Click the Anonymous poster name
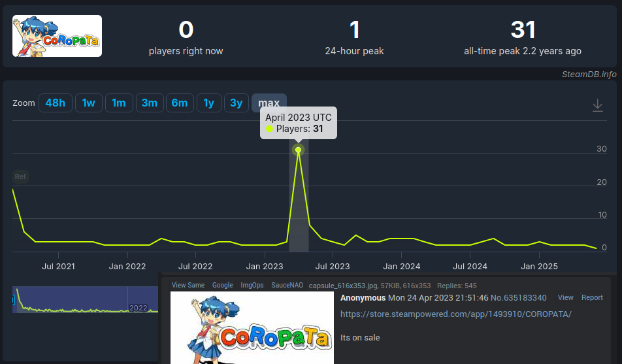Viewport: 622px width, 364px height. pos(363,298)
